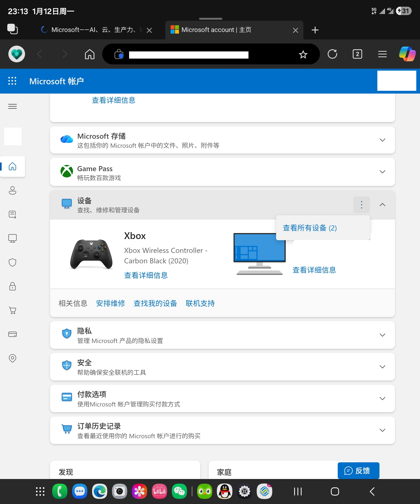Bookmark this page with the star

tap(303, 54)
